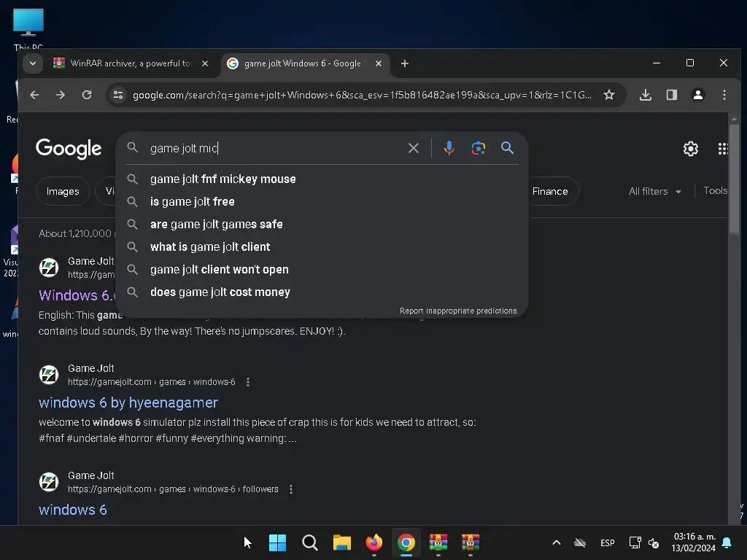
Task: Open the notification bell in system tray
Action: tap(727, 542)
